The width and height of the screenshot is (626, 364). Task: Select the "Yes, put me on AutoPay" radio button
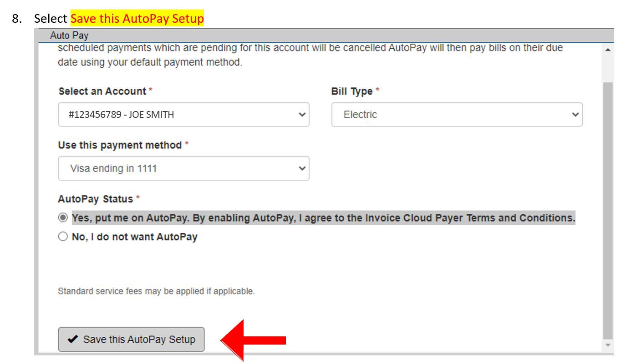[x=63, y=217]
